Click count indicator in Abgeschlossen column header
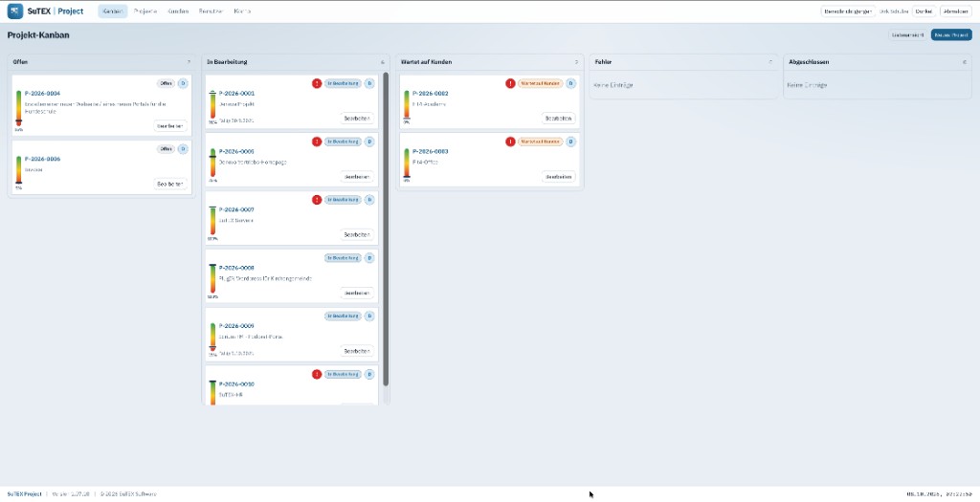The height and width of the screenshot is (502, 980). (x=965, y=62)
